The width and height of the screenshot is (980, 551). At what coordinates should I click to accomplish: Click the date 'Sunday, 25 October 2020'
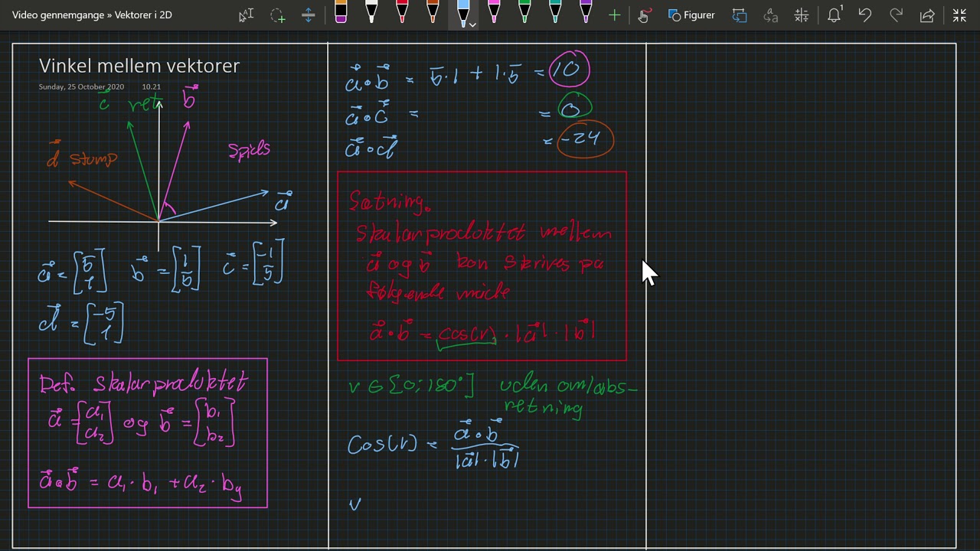pos(81,87)
